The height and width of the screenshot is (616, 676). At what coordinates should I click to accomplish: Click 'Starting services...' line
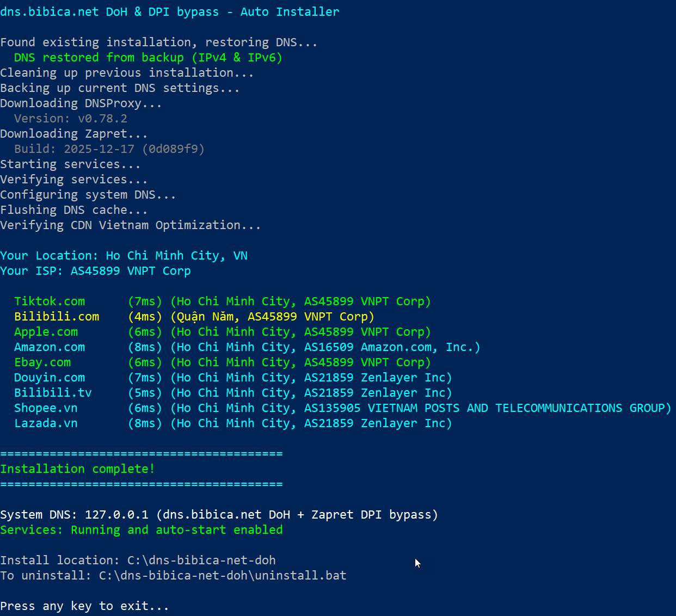70,164
